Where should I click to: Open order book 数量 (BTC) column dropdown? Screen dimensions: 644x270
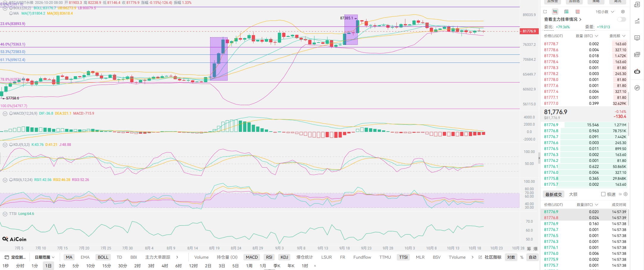click(587, 36)
